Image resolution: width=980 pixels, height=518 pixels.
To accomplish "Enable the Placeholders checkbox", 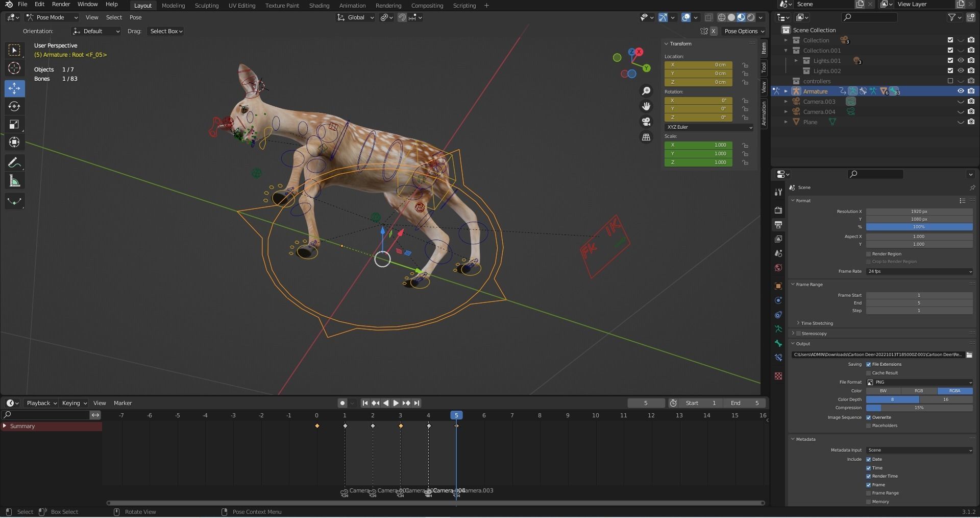I will tap(869, 426).
